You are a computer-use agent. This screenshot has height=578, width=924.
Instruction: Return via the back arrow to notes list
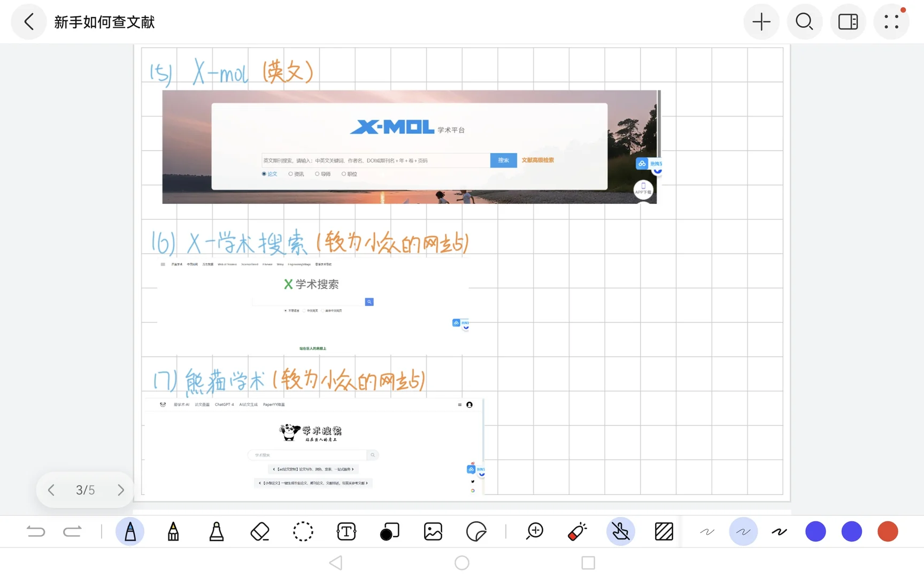[x=29, y=21]
